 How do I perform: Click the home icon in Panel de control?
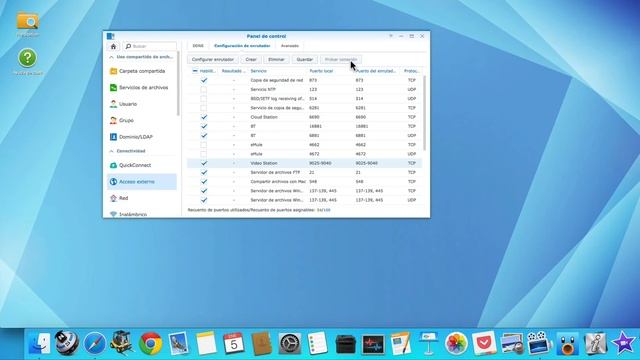click(x=113, y=46)
